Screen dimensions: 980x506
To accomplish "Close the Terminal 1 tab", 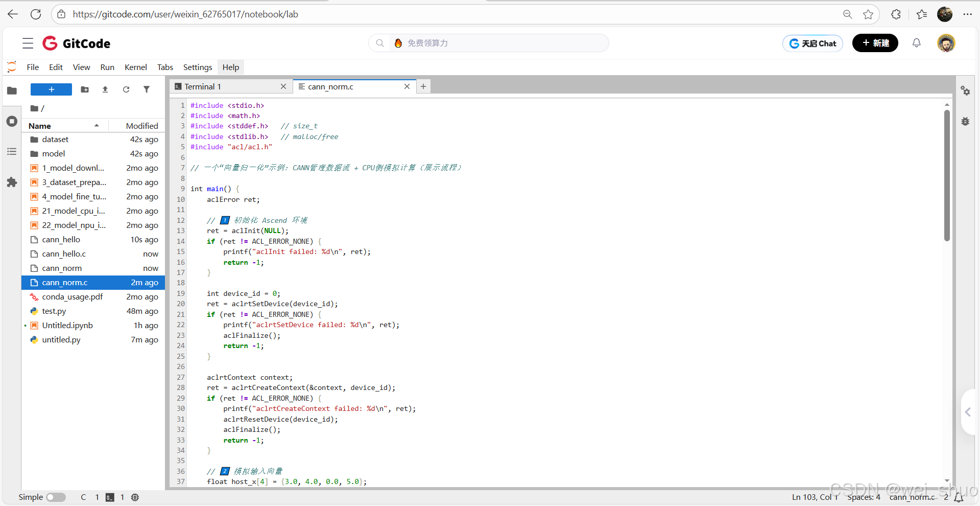I will click(x=283, y=87).
